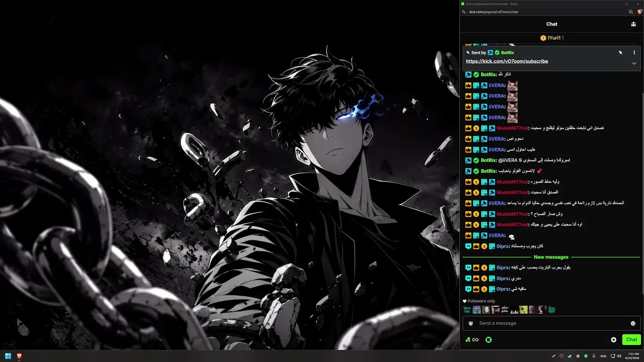The width and height of the screenshot is (644, 362).
Task: Click iiVERA name in 'طيب احاول انسى' message
Action: [496, 150]
